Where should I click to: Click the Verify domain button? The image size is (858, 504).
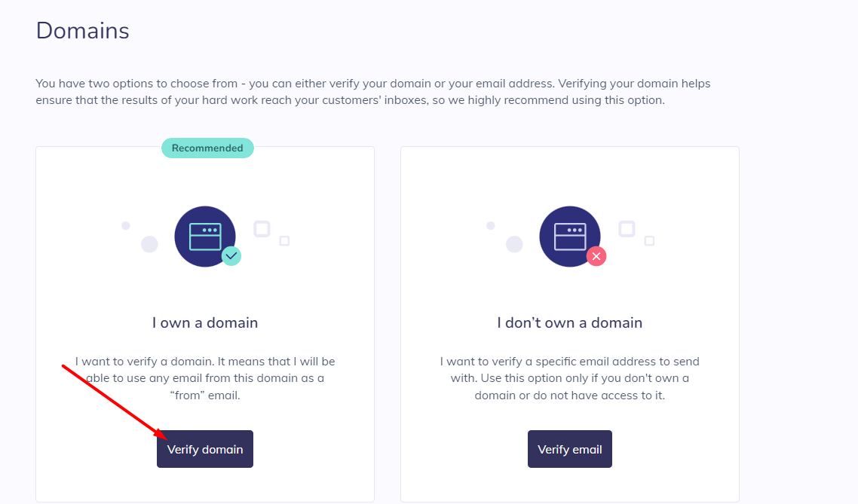tap(204, 449)
